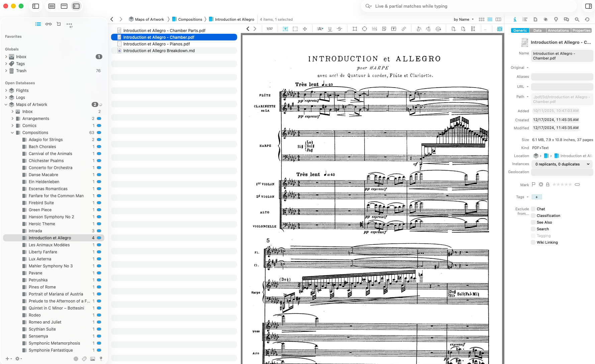595x364 pixels.
Task: Select the rectangle selection tool
Action: point(295,29)
